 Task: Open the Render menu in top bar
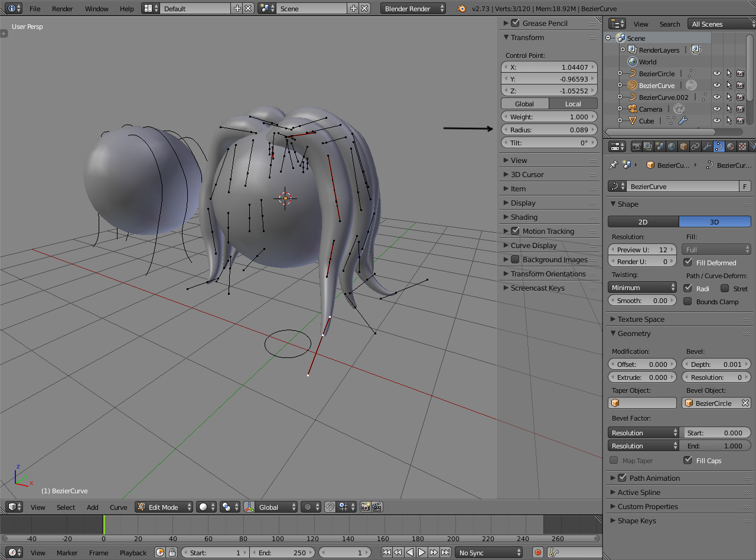[63, 9]
